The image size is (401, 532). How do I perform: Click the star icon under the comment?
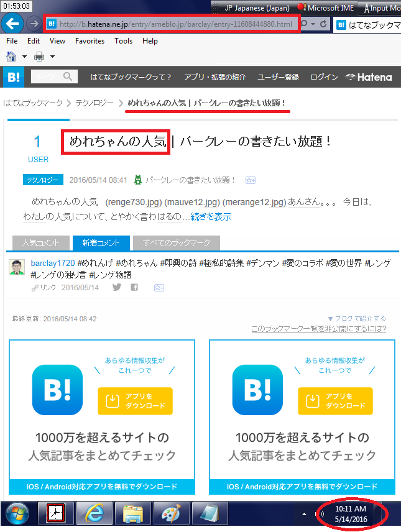159,288
